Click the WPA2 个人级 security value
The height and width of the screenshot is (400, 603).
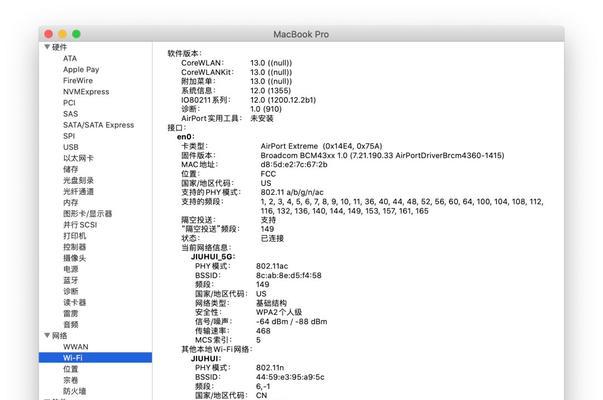click(x=279, y=312)
